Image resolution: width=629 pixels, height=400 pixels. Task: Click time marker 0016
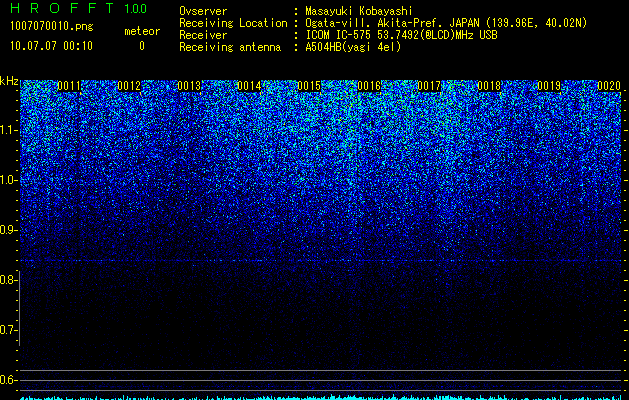tap(369, 86)
